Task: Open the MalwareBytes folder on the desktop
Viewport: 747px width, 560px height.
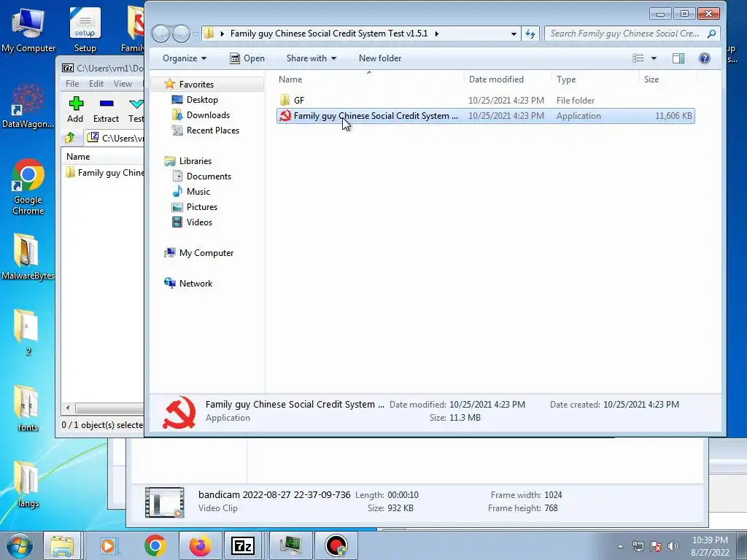Action: [28, 256]
